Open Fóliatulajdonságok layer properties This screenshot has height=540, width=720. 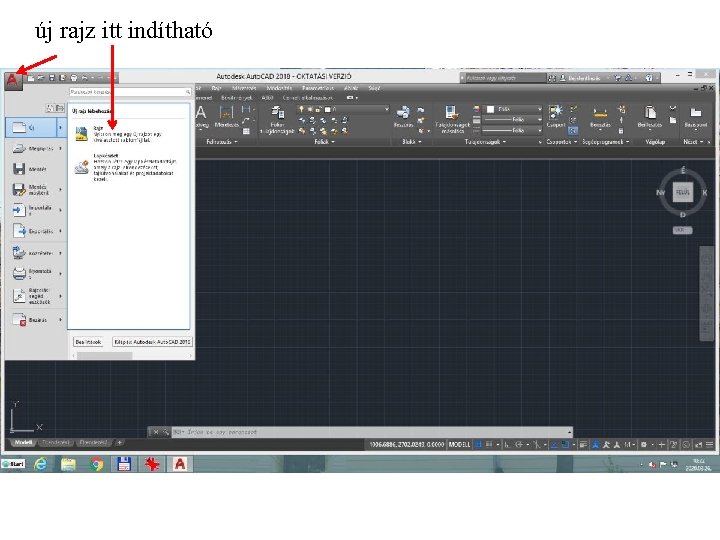[x=277, y=120]
